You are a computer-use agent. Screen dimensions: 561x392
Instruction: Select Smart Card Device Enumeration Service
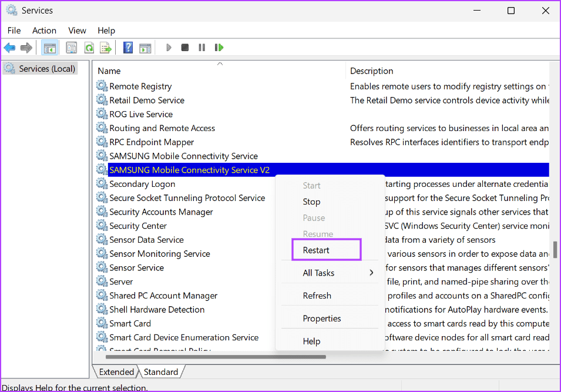tap(184, 337)
